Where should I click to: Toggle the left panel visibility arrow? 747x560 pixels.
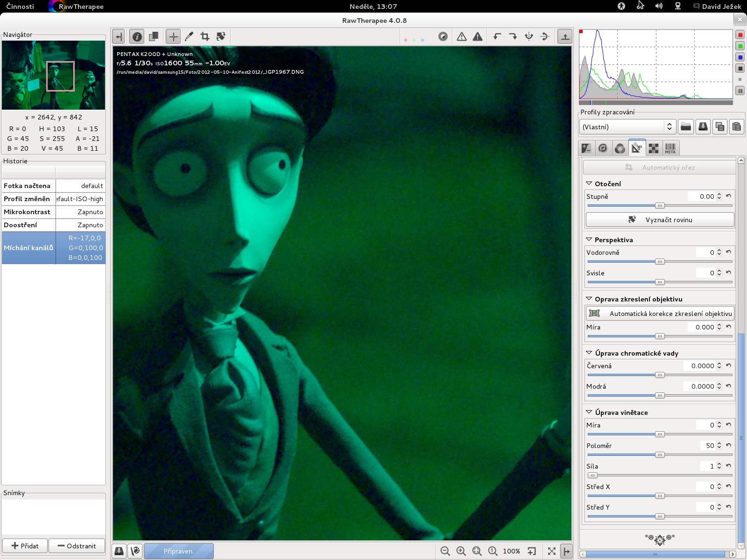(119, 36)
